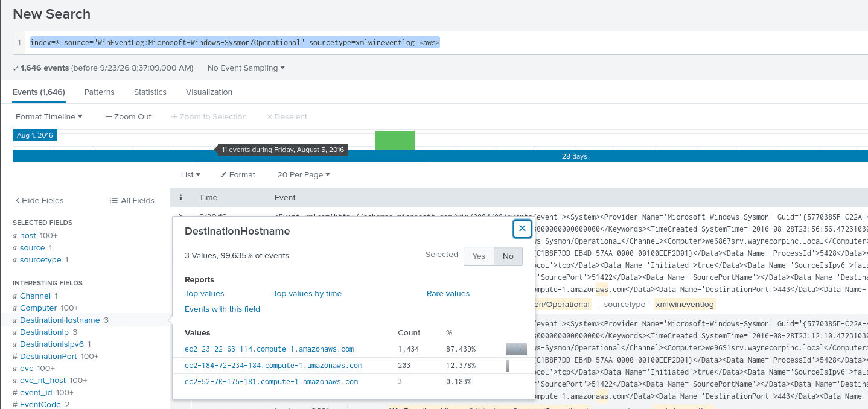The height and width of the screenshot is (409, 868).
Task: Click the 87.439% percentage value
Action: pos(461,349)
